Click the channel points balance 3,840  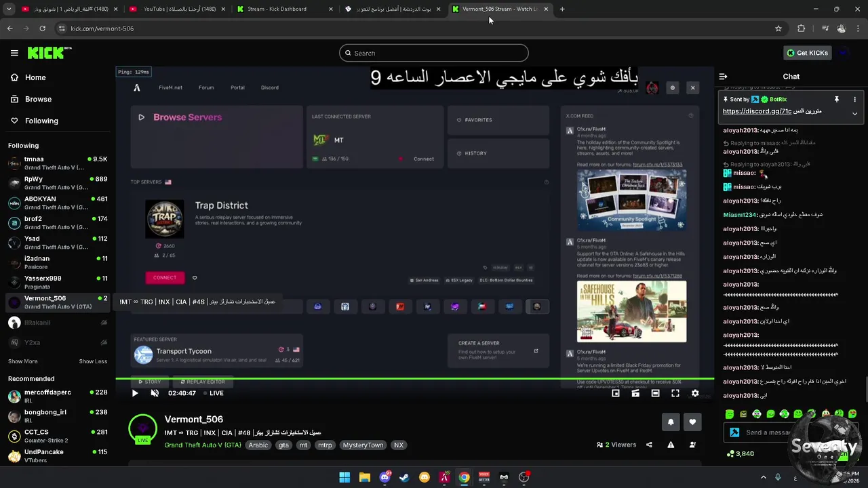click(x=740, y=453)
